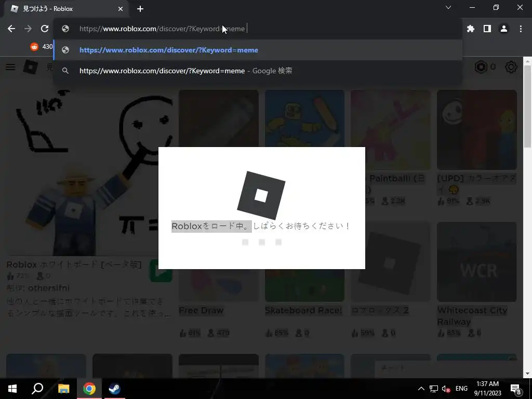Close the Roblox browser tab
Screen dimensions: 532x399
point(121,9)
